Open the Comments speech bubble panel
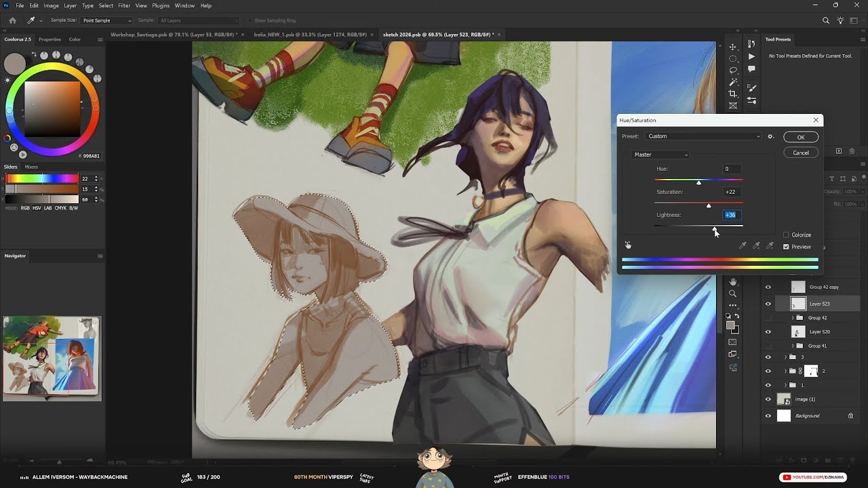Image resolution: width=868 pixels, height=488 pixels. click(x=751, y=69)
